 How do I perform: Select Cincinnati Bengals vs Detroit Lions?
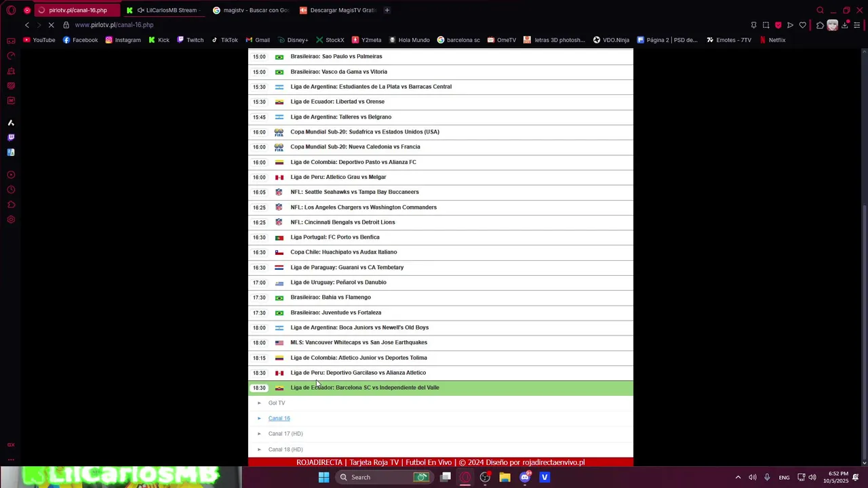coord(441,222)
